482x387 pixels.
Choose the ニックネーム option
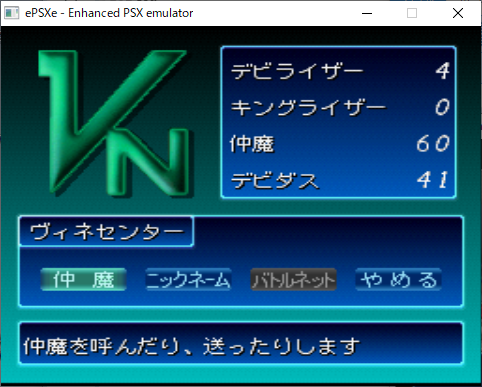coord(188,279)
